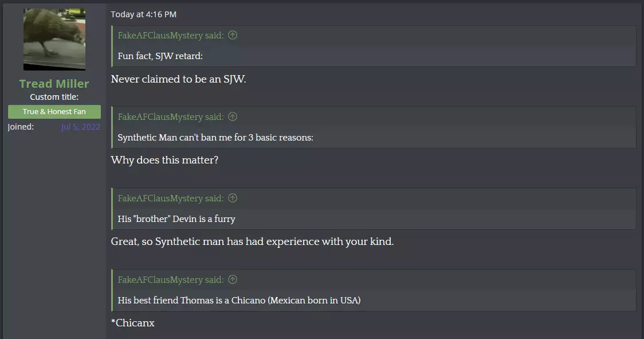Click the up-arrow icon on the Synthetic Man quote
Image resolution: width=644 pixels, height=339 pixels.
(x=233, y=116)
